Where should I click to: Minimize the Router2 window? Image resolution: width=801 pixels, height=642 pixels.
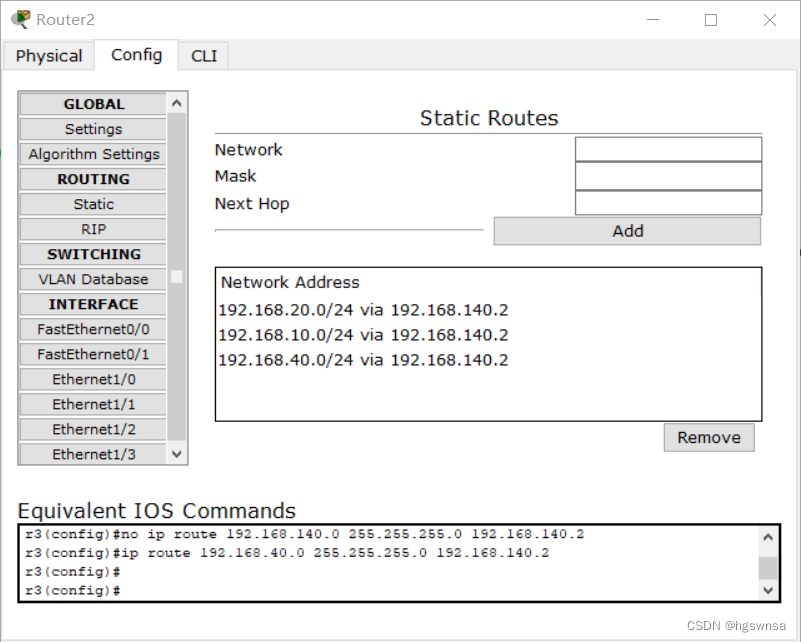(x=653, y=20)
